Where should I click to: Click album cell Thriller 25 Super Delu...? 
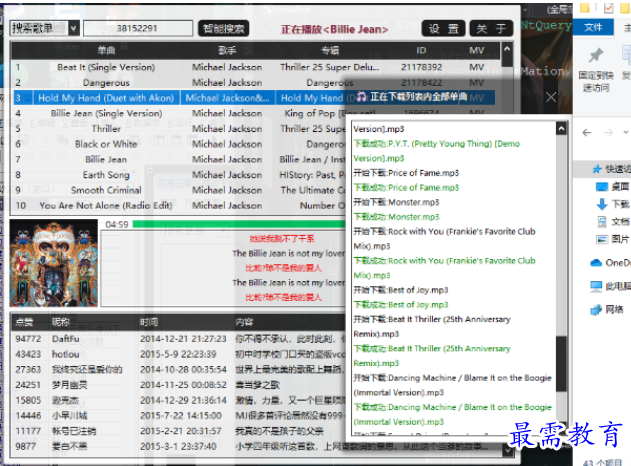click(x=330, y=67)
